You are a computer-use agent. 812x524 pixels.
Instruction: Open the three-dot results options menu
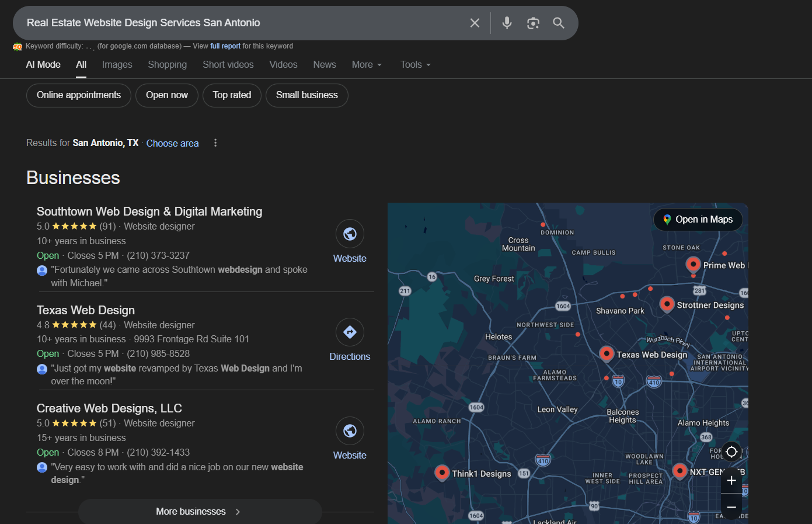(x=215, y=143)
